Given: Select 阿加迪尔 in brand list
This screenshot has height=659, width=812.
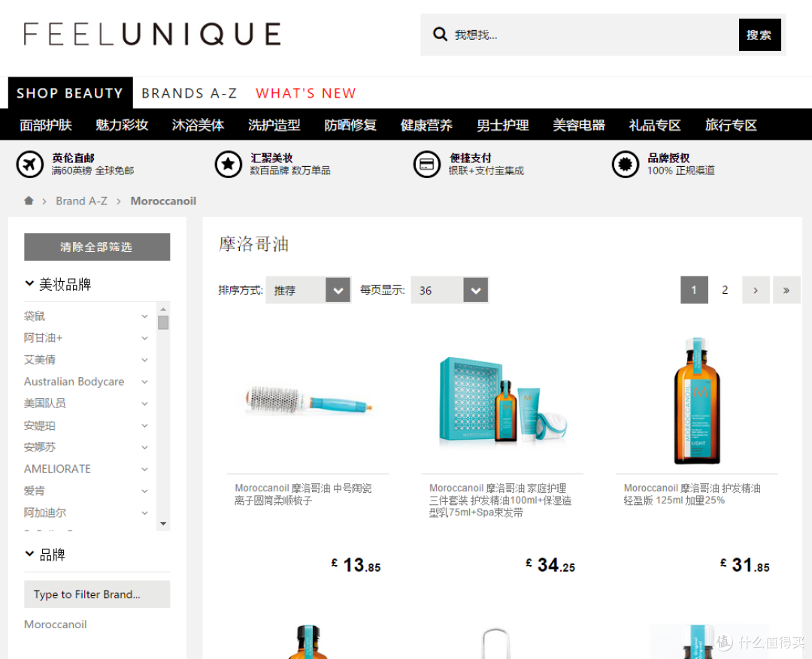Looking at the screenshot, I should 45,512.
